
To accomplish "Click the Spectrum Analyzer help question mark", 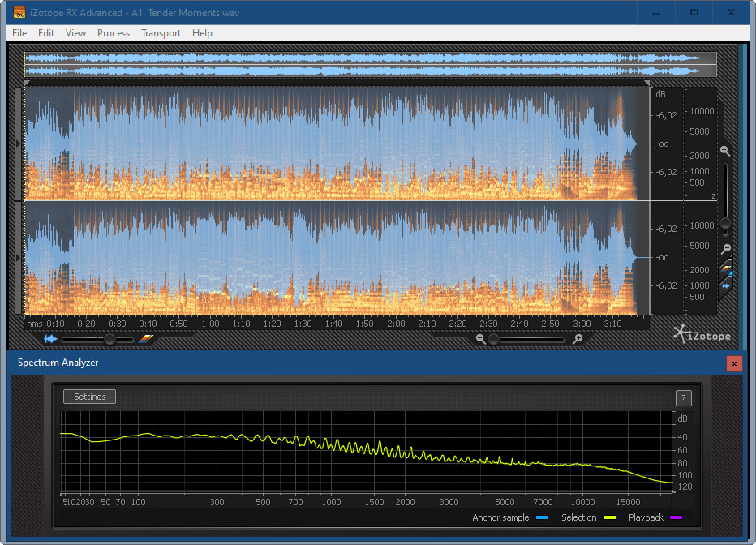I will tap(683, 398).
